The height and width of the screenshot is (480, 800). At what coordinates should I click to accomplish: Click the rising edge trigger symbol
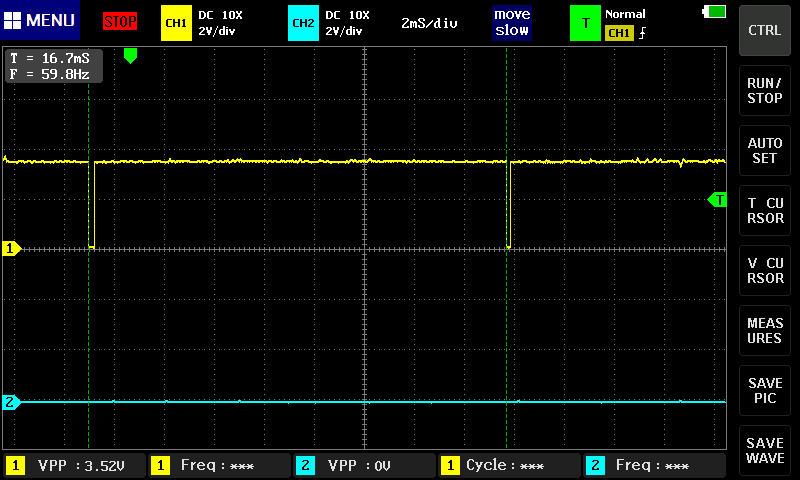(642, 33)
